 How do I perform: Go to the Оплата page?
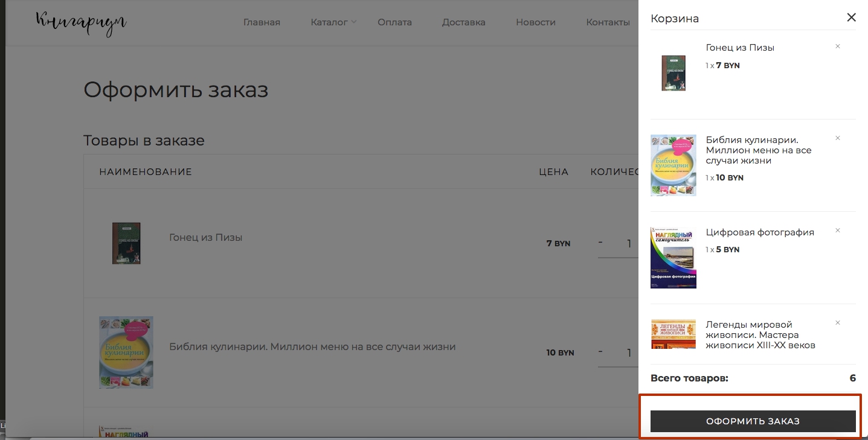pyautogui.click(x=394, y=22)
